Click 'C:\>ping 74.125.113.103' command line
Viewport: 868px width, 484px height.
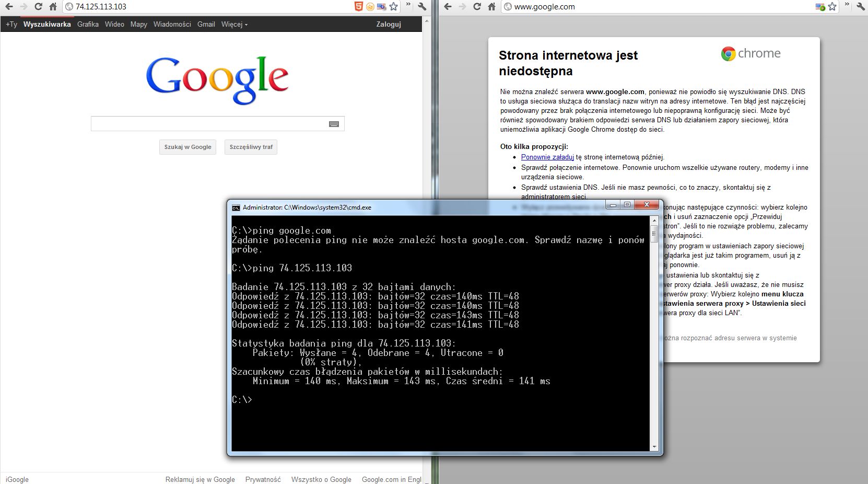pos(292,268)
